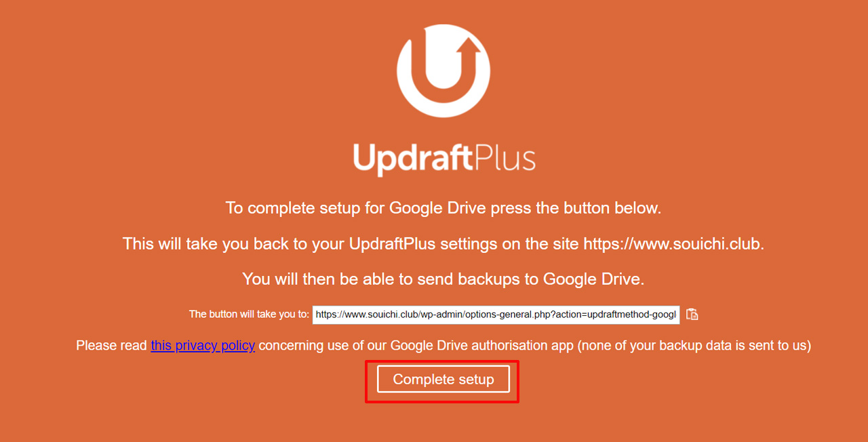This screenshot has height=442, width=868.
Task: Click the "none of your backup data" parenthetical
Action: point(694,346)
